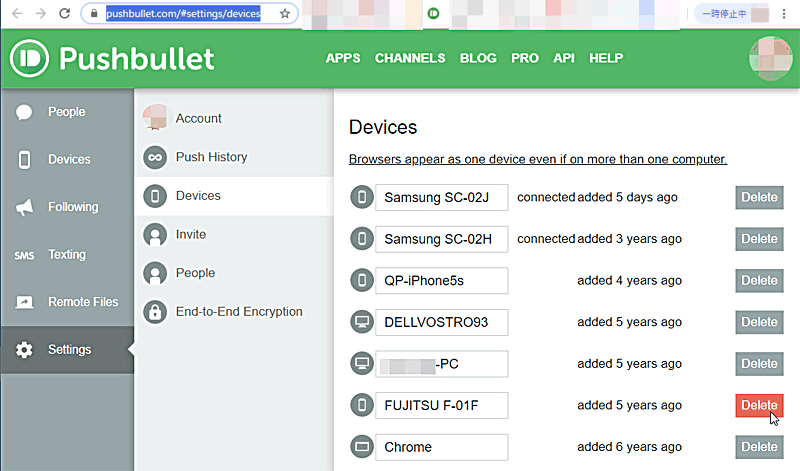
Task: Click the Devices icon in settings submenu
Action: [x=155, y=196]
